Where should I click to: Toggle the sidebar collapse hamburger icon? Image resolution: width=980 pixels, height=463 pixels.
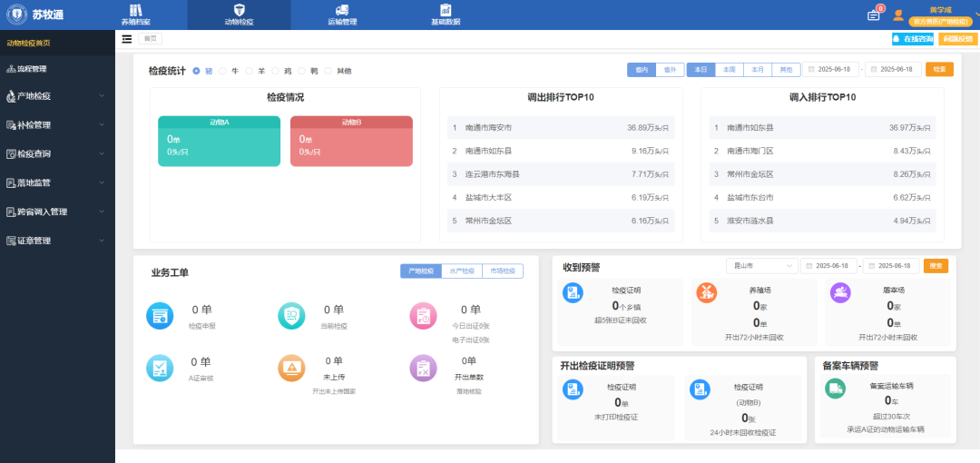(127, 39)
